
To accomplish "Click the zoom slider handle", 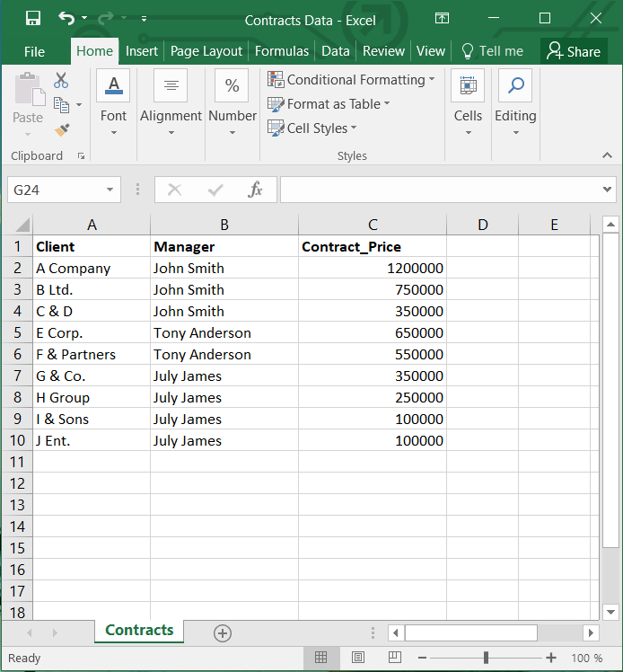I will (486, 658).
